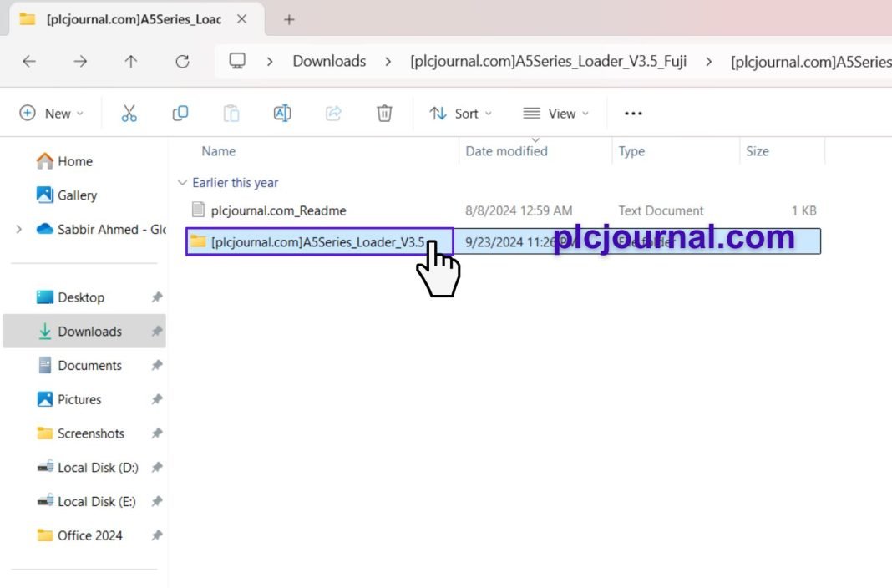
Task: Select Local Disk (D:) in sidebar
Action: 98,468
